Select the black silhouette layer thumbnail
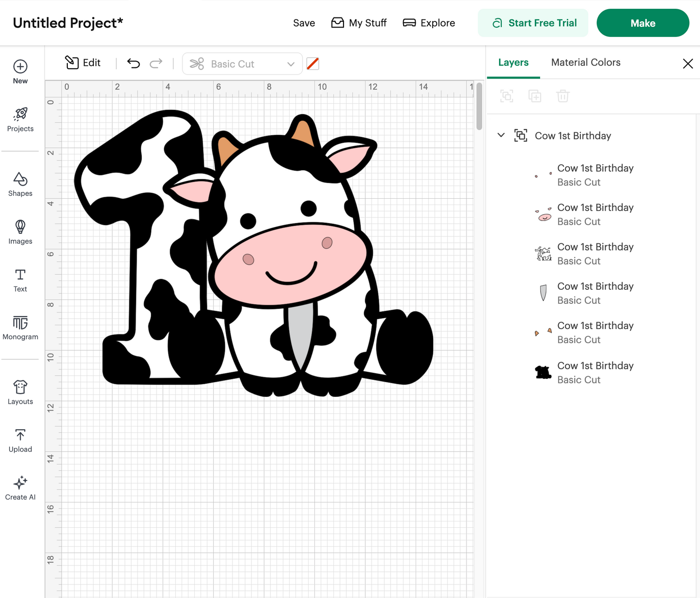The image size is (700, 598). click(x=543, y=372)
